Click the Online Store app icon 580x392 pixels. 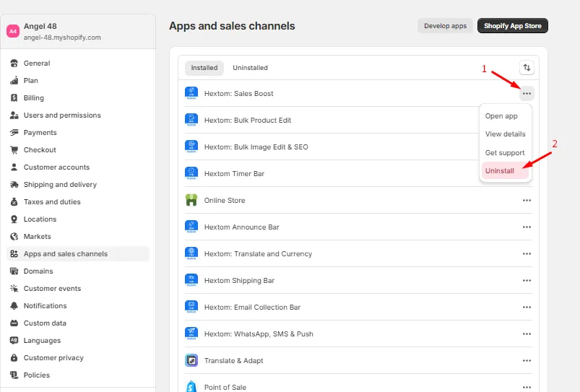point(191,200)
